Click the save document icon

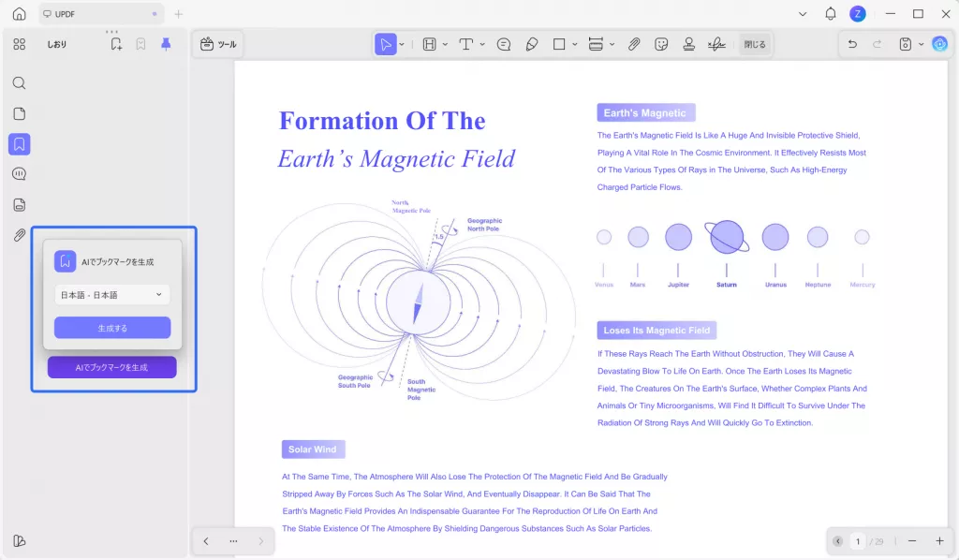point(906,44)
